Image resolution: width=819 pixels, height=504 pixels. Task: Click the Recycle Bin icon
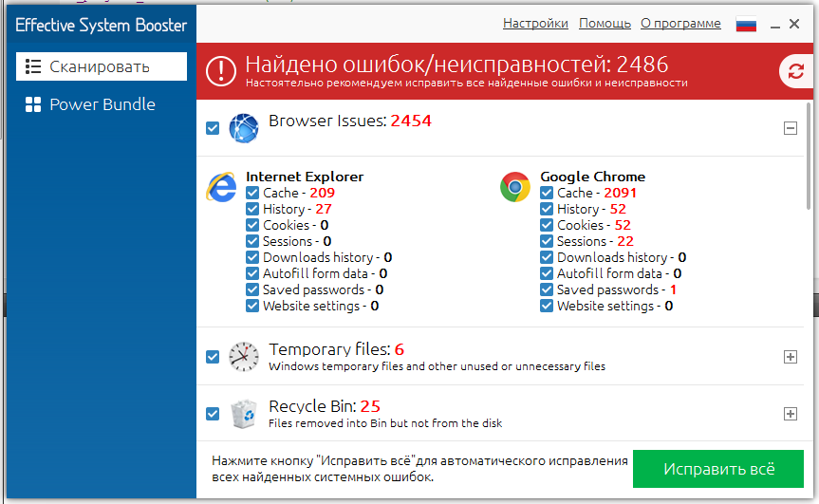coord(244,414)
